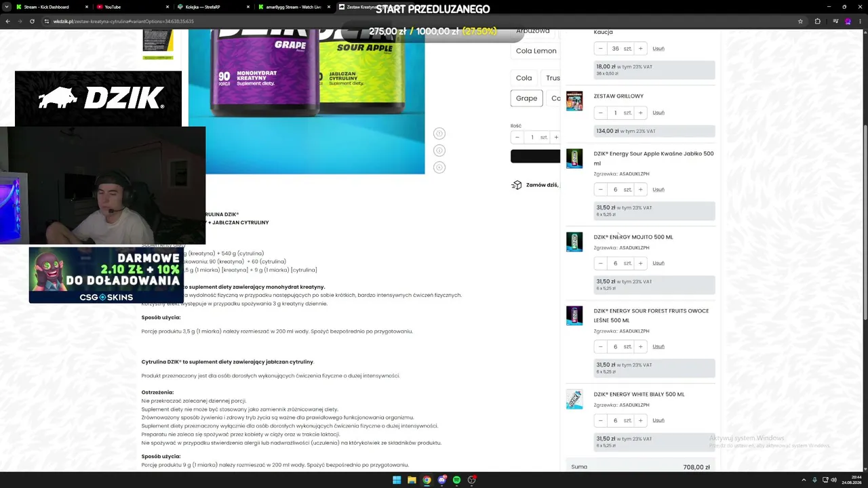Viewport: 868px width, 488px height.
Task: Open Sour Forest Fruits can thumbnail
Action: pyautogui.click(x=574, y=316)
